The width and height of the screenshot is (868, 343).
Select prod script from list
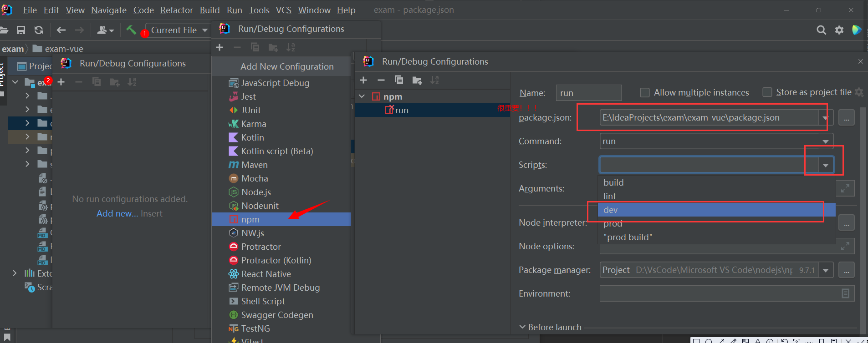pos(716,223)
